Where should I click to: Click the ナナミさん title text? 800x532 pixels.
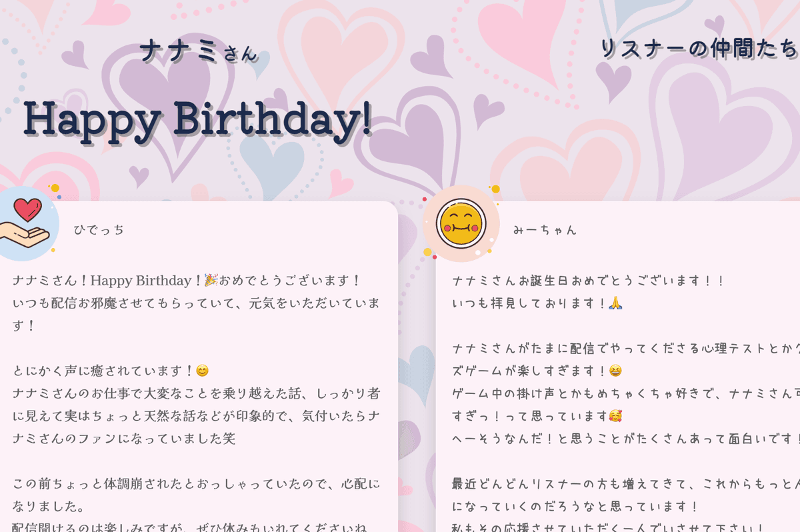click(199, 51)
